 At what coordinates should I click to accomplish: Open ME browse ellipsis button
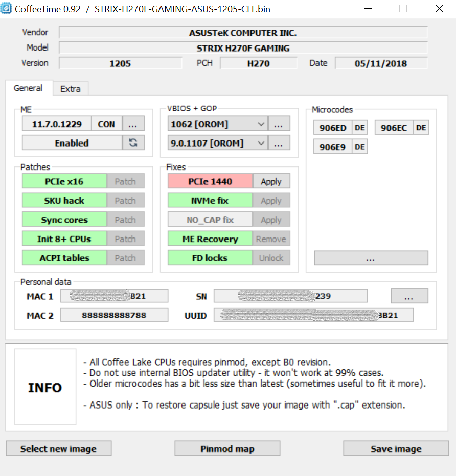133,124
